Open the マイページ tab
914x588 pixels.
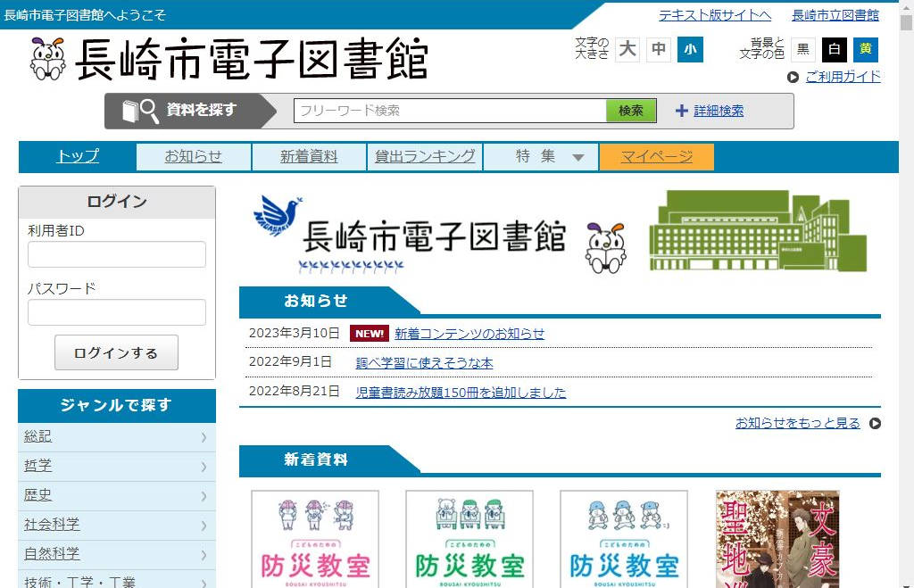(656, 157)
